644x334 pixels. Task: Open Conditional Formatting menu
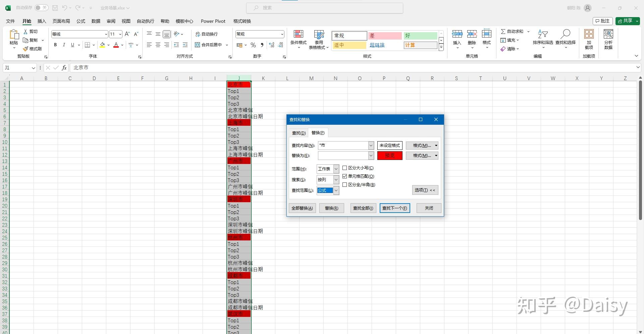point(299,39)
